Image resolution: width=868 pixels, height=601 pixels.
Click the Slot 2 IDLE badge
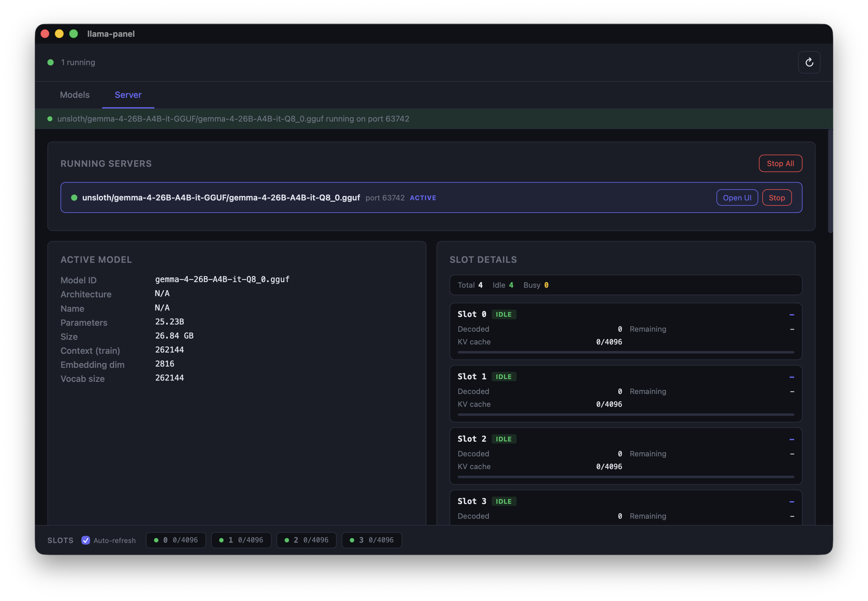(x=504, y=439)
